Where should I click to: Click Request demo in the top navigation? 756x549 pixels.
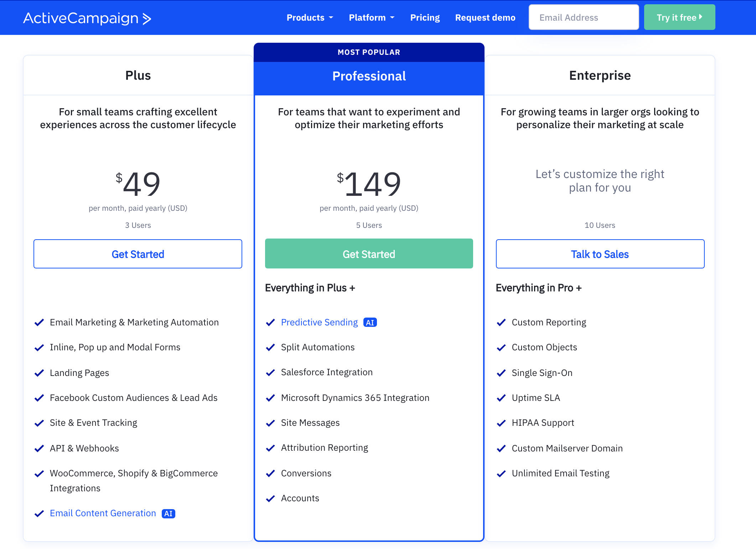pos(485,17)
